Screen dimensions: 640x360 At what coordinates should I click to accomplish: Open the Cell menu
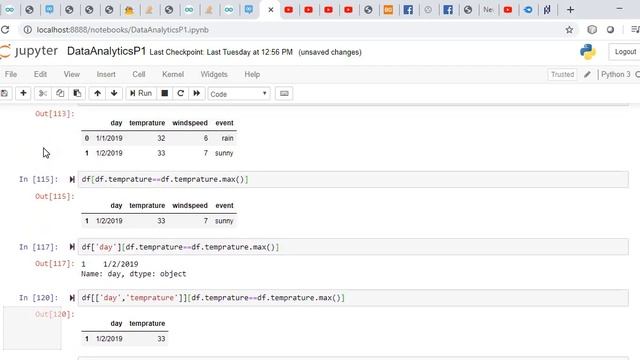tap(139, 74)
